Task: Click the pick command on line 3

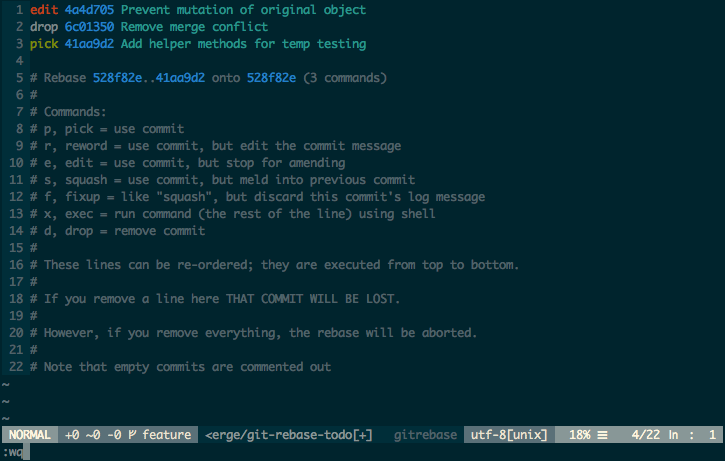Action: [x=44, y=44]
